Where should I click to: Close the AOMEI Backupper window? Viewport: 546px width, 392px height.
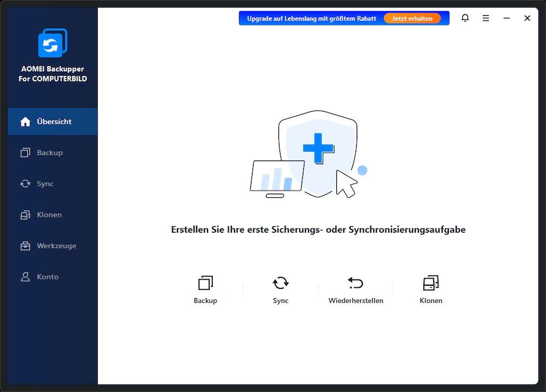pyautogui.click(x=527, y=18)
